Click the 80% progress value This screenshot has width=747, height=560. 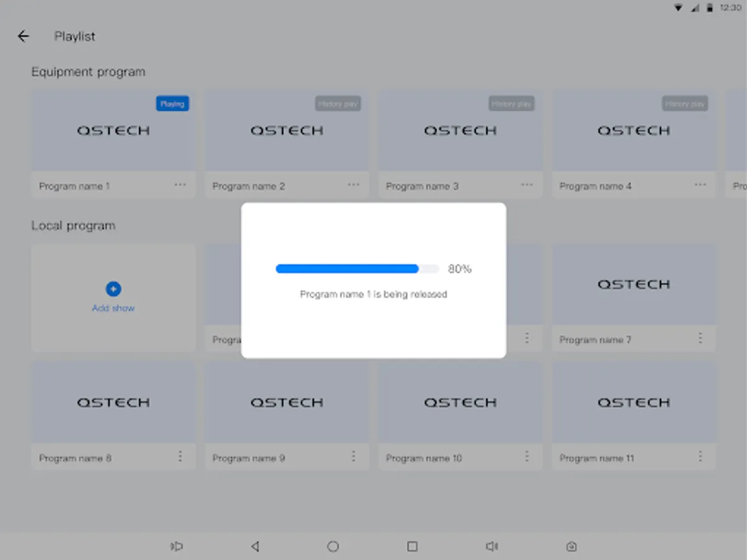coord(460,269)
